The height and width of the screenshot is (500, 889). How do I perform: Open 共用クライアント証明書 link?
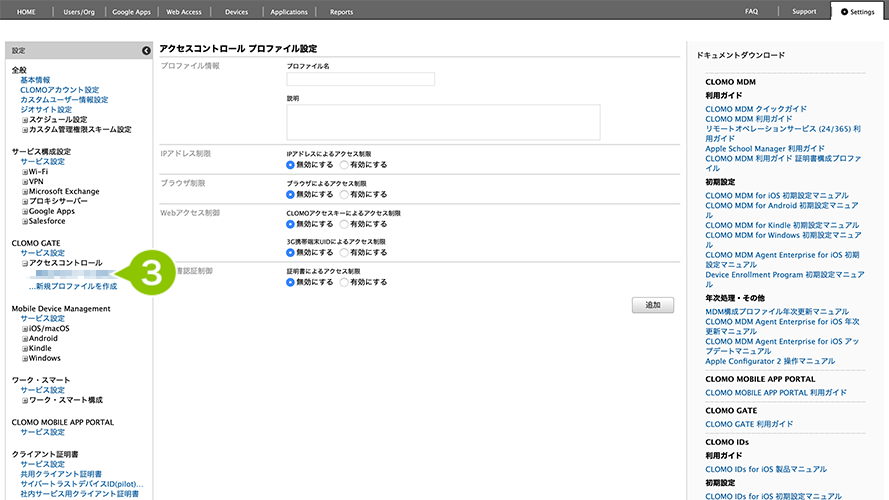[61, 474]
